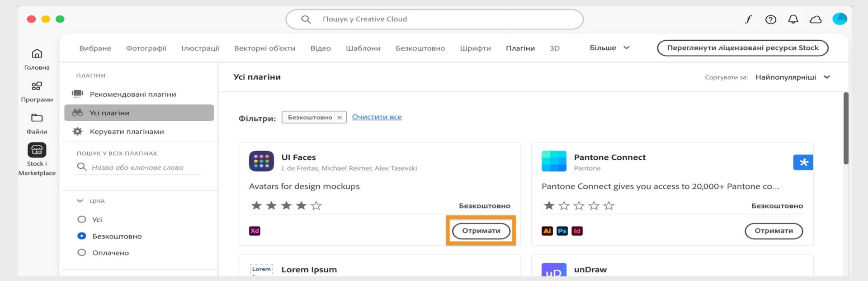Click the UI Faces plugin title
The height and width of the screenshot is (281, 868).
[x=298, y=157]
